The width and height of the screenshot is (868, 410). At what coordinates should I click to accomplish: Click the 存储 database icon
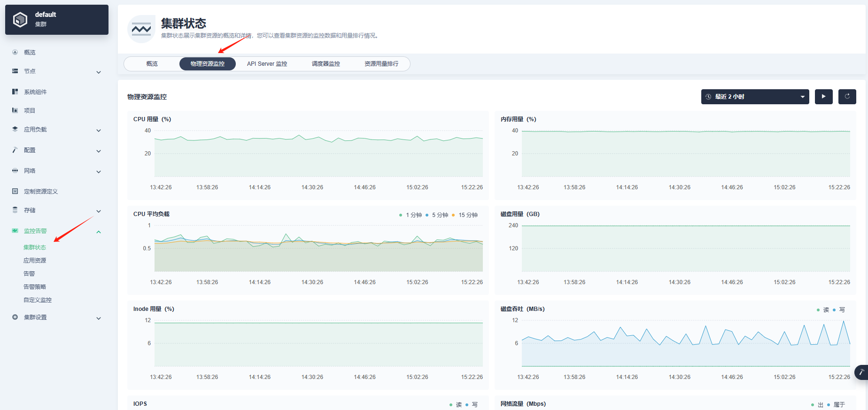(15, 210)
